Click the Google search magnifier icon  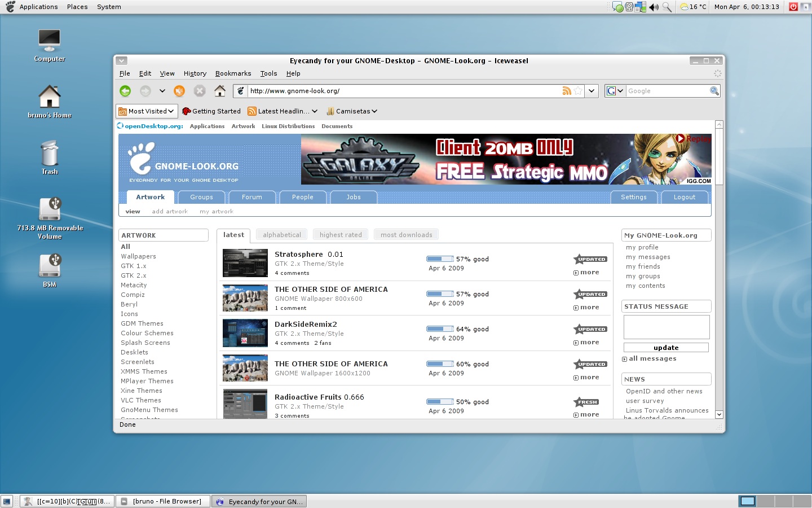point(714,91)
